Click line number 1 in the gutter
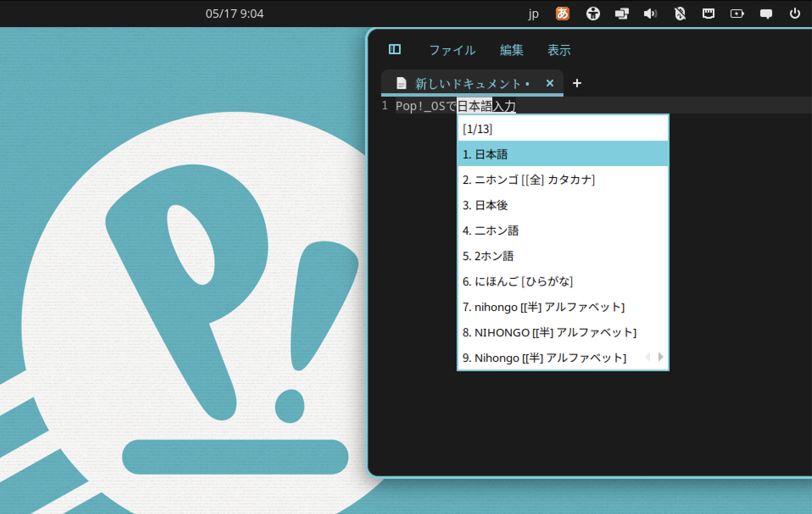The height and width of the screenshot is (514, 812). (x=385, y=105)
